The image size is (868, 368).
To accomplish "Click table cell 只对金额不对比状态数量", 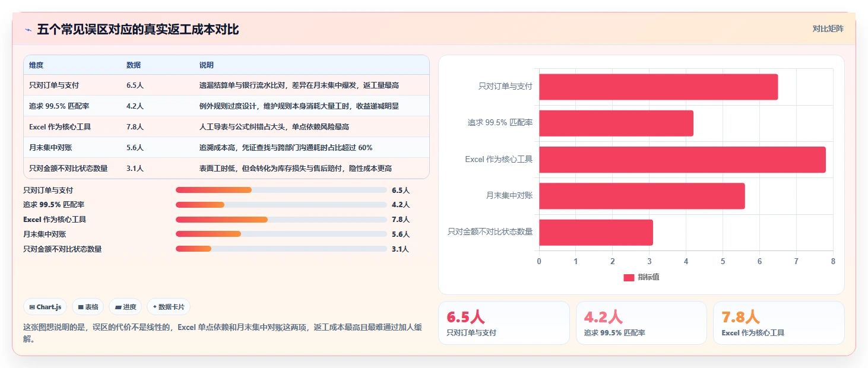I will [68, 169].
